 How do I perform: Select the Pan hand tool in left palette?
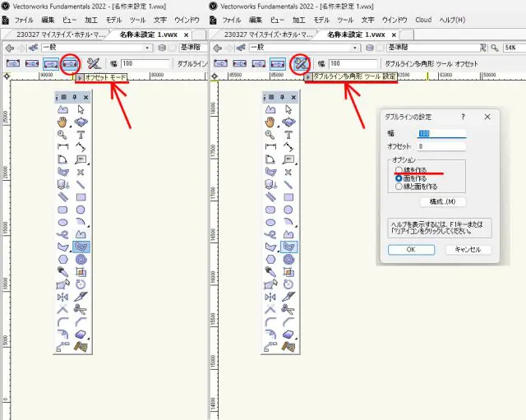pos(63,122)
